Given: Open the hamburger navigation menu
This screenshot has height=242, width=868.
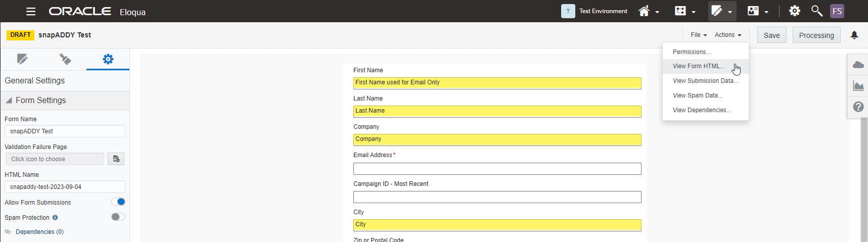Looking at the screenshot, I should [31, 11].
